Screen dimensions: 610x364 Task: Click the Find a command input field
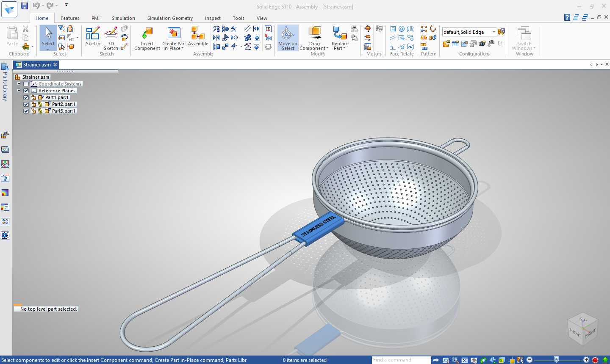(x=401, y=360)
